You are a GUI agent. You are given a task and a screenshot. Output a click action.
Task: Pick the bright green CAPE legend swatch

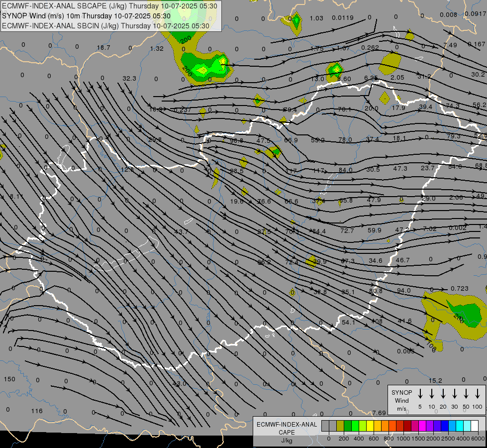click(355, 426)
